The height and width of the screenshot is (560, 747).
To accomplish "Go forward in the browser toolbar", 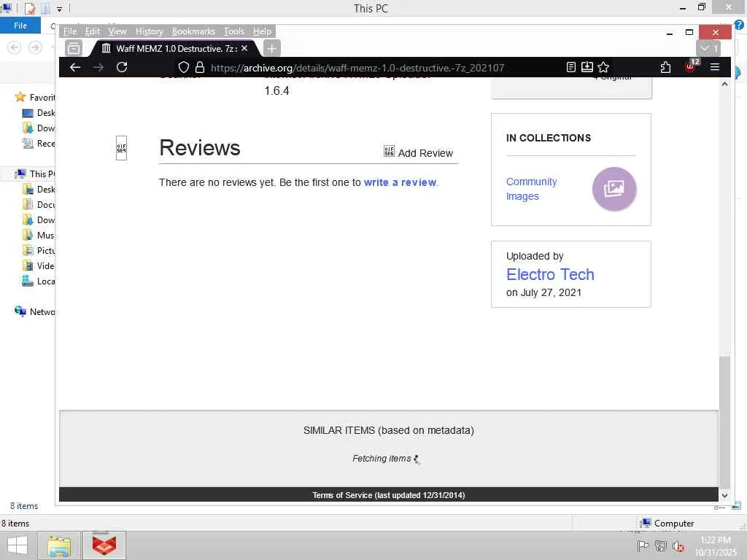I will 98,67.
